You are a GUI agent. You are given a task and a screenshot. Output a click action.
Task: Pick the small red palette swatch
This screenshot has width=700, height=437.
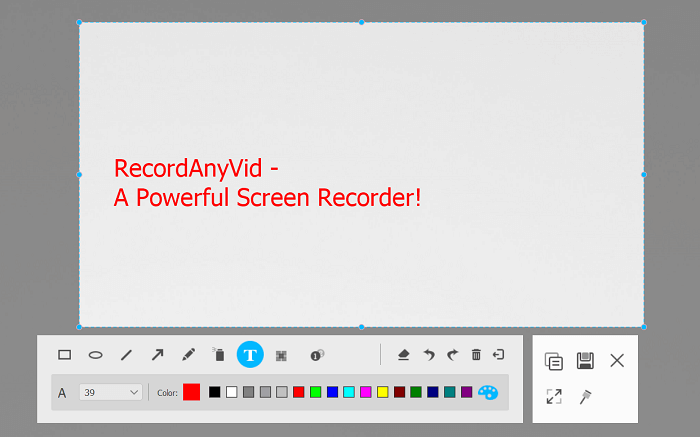[x=299, y=392]
